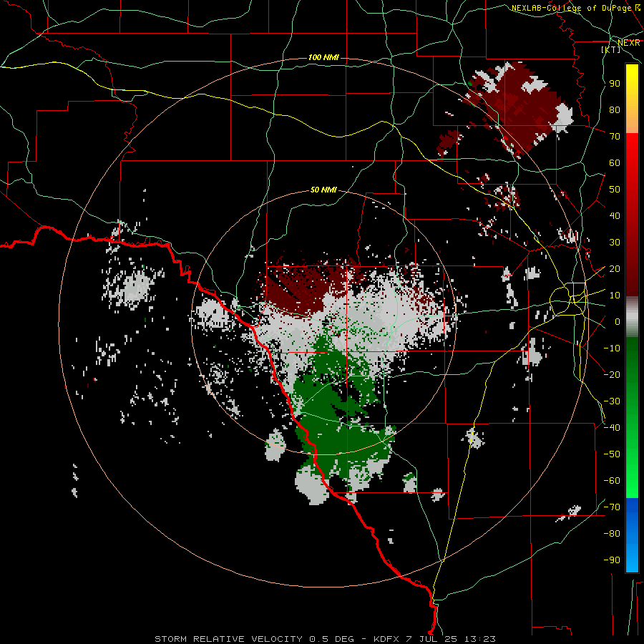This screenshot has height=644, width=644.
Task: Select the "-30" scale value
Action: pyautogui.click(x=612, y=401)
